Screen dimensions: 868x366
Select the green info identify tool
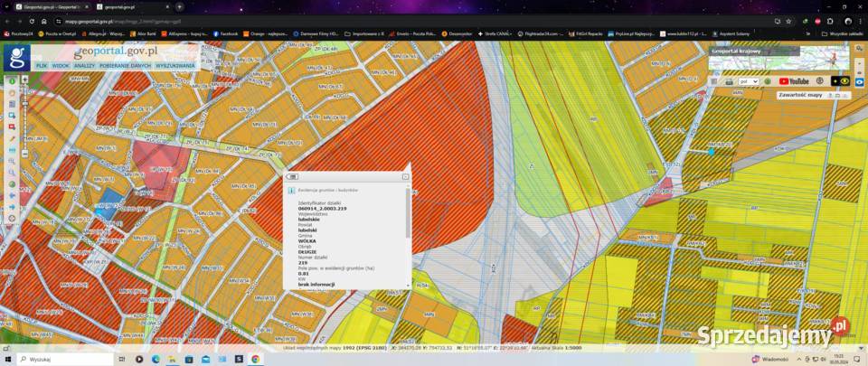click(x=12, y=81)
